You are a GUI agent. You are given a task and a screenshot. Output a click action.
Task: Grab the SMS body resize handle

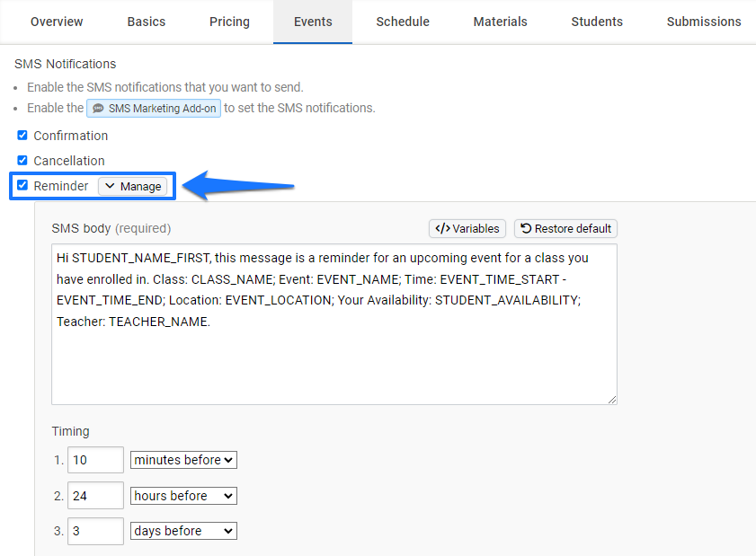(612, 400)
